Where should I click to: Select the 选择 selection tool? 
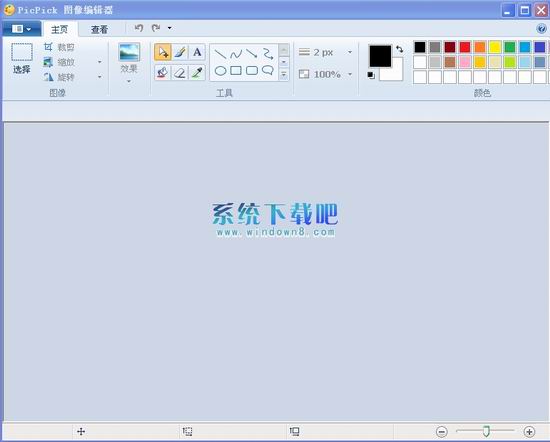(22, 58)
